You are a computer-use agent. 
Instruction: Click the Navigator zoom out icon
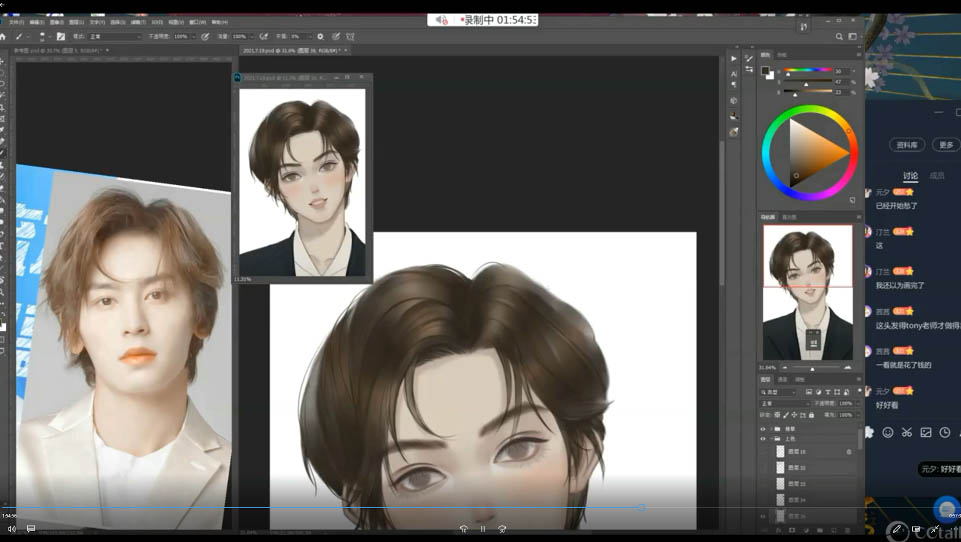[785, 368]
